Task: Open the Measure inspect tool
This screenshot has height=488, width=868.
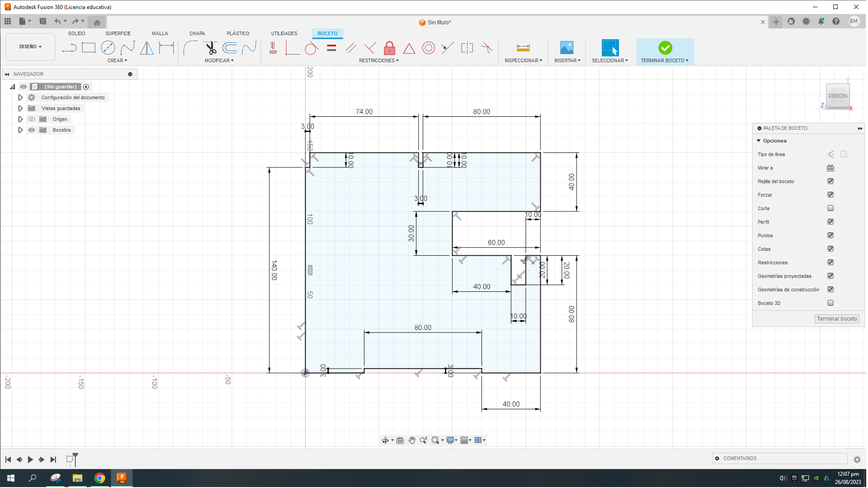Action: [x=523, y=48]
